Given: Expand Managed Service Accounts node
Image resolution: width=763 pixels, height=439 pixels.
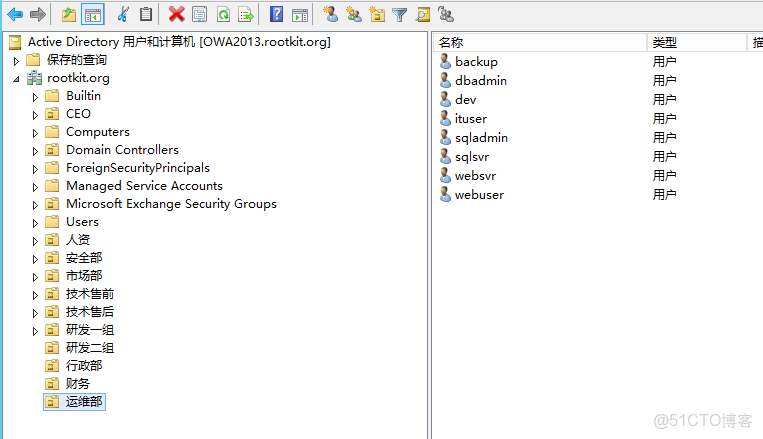Looking at the screenshot, I should pos(35,187).
